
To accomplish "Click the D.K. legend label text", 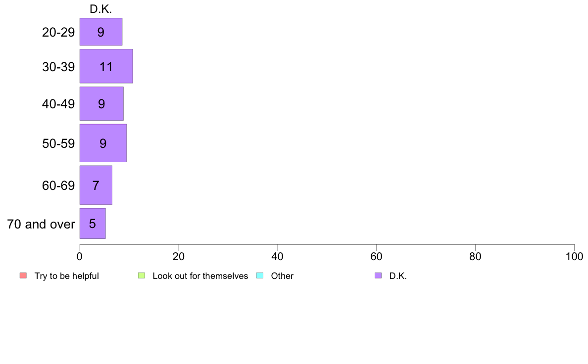I will click(398, 276).
